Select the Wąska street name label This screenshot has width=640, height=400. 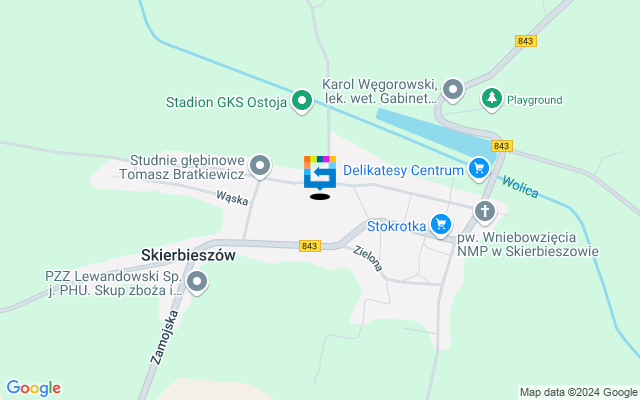point(232,198)
